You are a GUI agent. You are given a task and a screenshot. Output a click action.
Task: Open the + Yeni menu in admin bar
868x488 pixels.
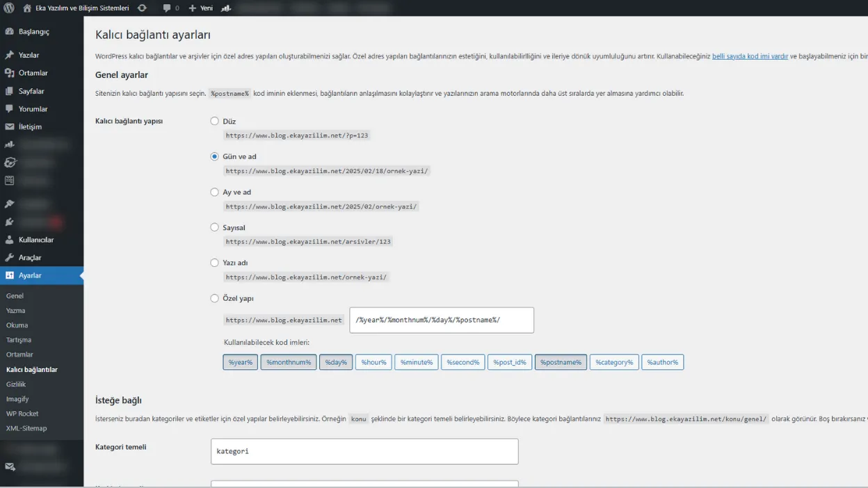tap(201, 8)
